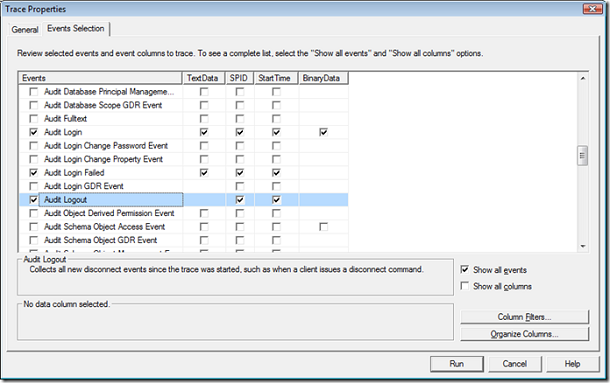The height and width of the screenshot is (383, 610).
Task: Select the Events Selection tab
Action: pyautogui.click(x=76, y=28)
